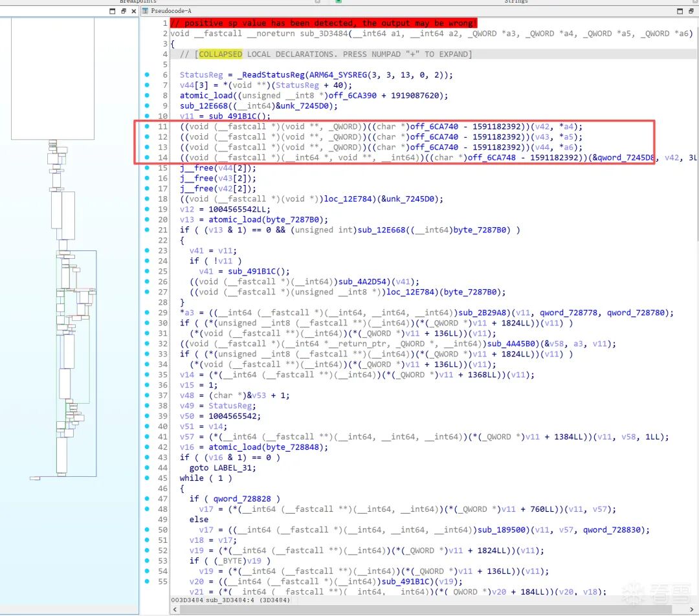Viewport: 699px width, 616px height.
Task: Float the graph overview panel
Action: [x=123, y=11]
